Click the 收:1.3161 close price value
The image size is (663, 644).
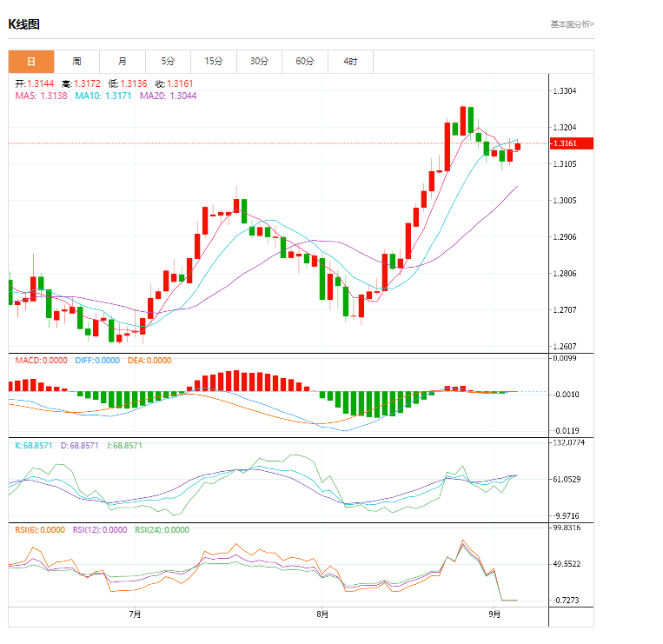tap(174, 83)
